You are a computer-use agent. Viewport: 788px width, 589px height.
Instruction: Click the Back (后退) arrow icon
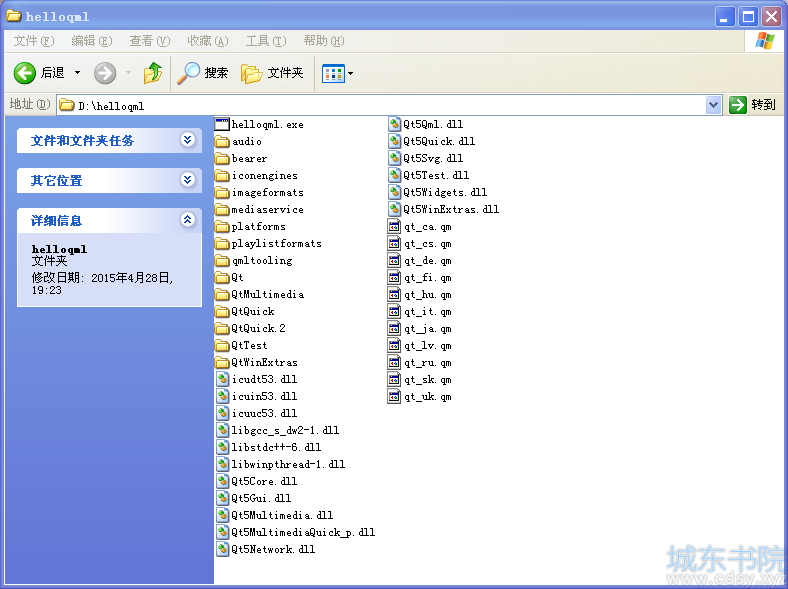coord(24,73)
